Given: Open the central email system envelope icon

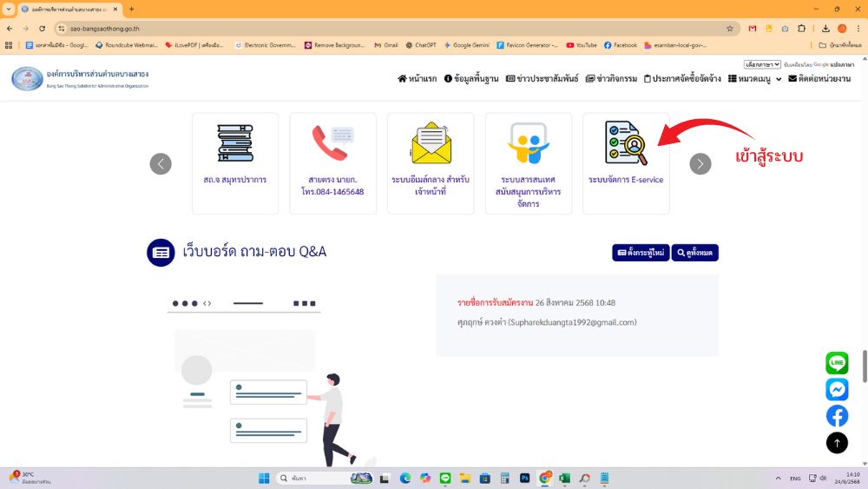Looking at the screenshot, I should [x=431, y=144].
